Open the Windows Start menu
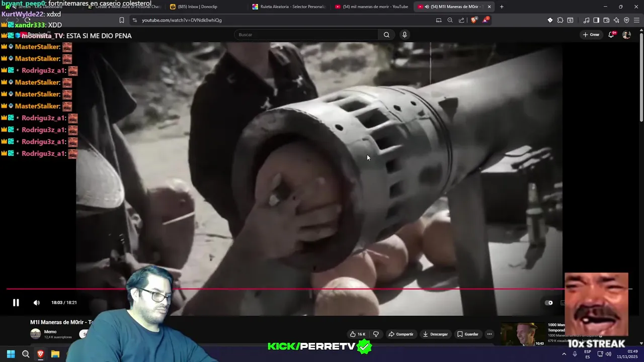644x362 pixels. (x=11, y=354)
